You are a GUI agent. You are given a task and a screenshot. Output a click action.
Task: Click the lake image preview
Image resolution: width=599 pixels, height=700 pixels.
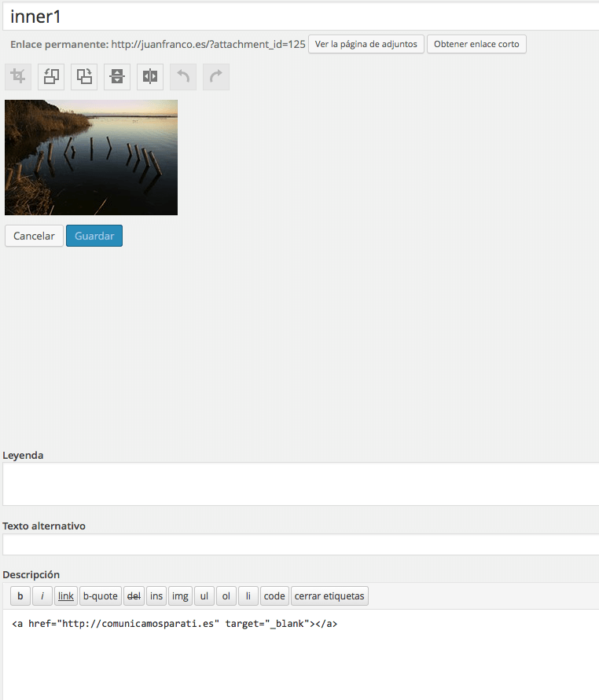91,158
